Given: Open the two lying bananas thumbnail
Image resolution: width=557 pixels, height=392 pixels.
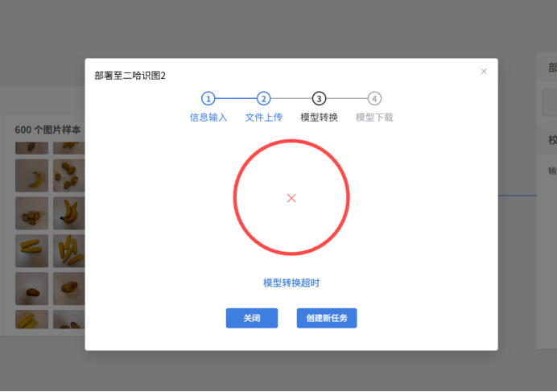Looking at the screenshot, I should (31, 251).
